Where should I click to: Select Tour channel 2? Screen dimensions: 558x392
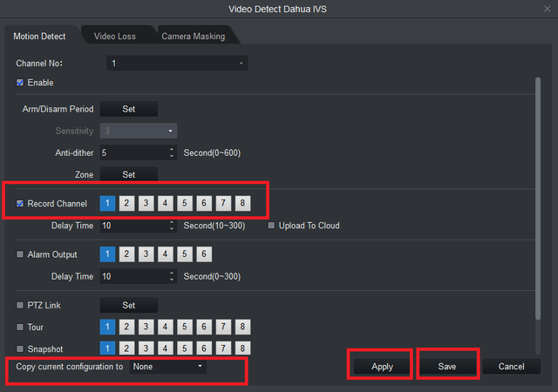pyautogui.click(x=126, y=327)
